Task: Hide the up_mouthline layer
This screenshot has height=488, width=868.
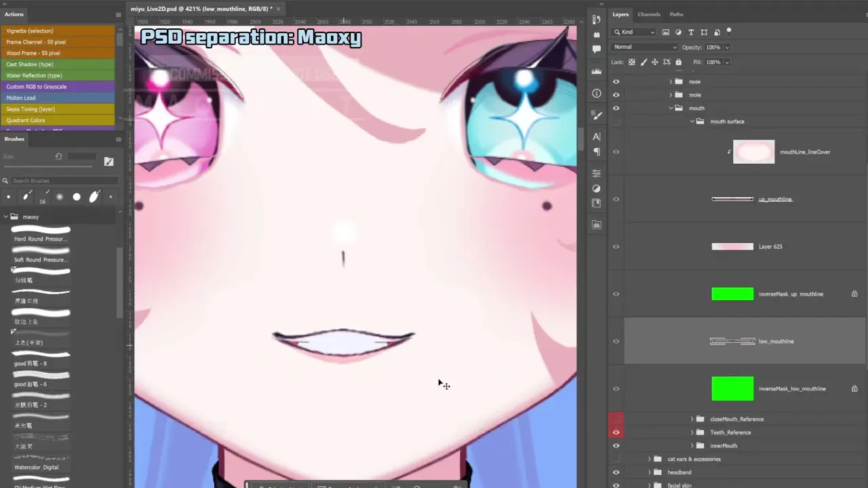Action: pyautogui.click(x=616, y=199)
